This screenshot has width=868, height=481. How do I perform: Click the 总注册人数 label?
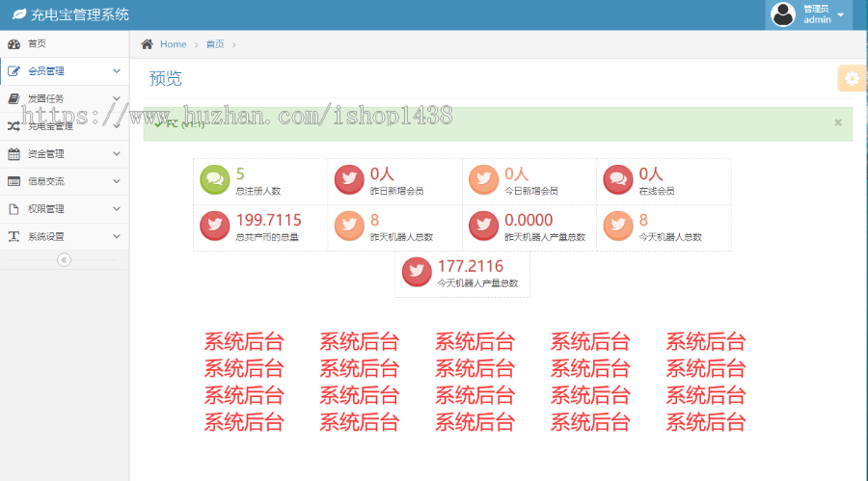click(x=258, y=191)
